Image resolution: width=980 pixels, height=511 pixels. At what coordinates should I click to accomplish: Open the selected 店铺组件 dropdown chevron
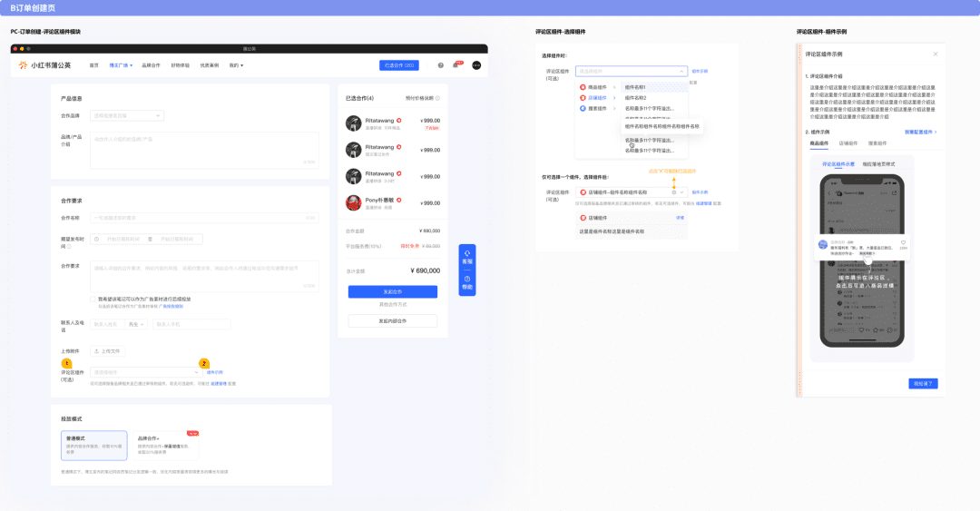pos(681,192)
